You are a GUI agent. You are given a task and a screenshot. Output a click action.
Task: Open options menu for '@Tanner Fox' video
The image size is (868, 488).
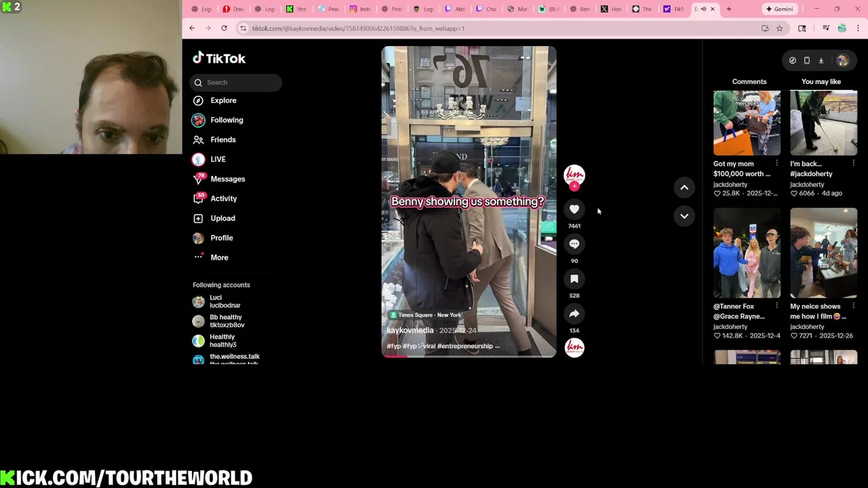click(776, 306)
